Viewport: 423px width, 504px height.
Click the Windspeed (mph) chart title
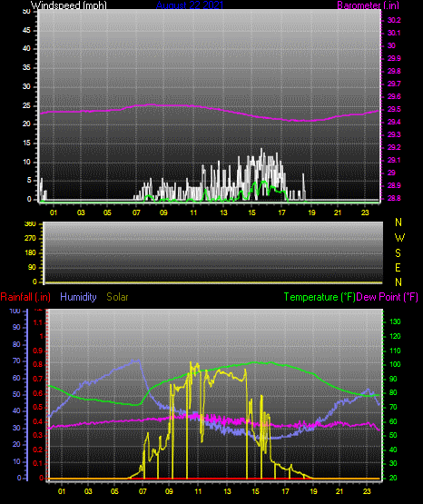[x=69, y=5]
